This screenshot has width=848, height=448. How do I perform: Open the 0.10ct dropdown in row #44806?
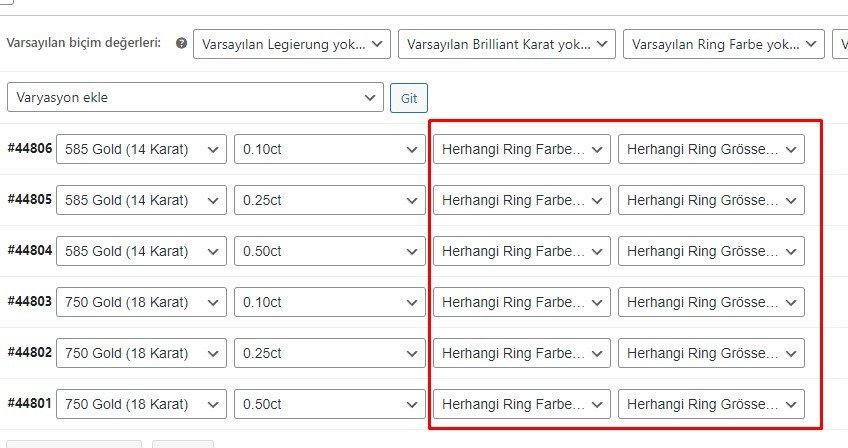tap(330, 149)
